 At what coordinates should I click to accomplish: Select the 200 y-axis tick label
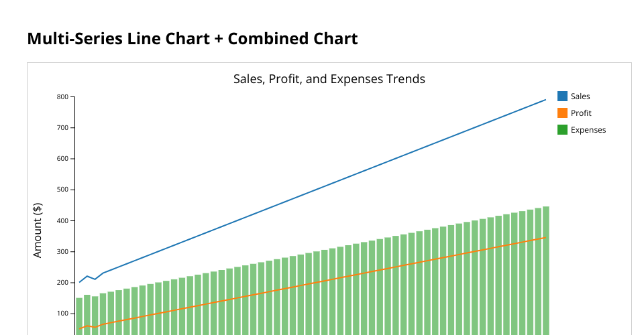pos(62,283)
